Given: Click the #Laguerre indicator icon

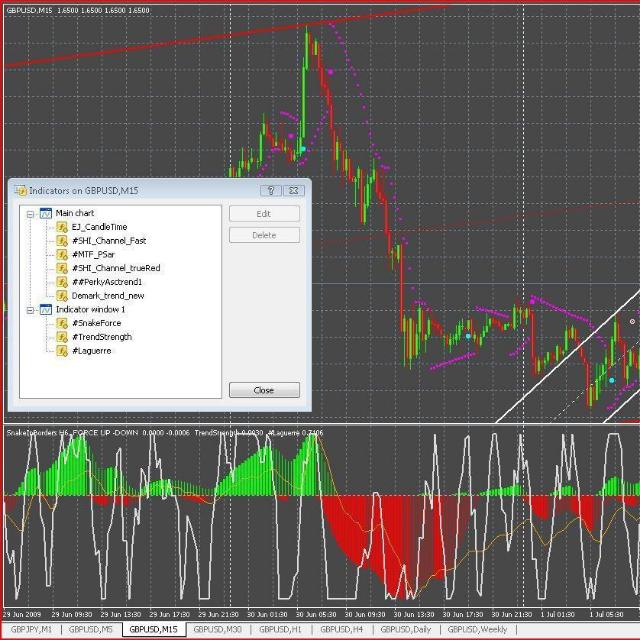Looking at the screenshot, I should tap(62, 350).
